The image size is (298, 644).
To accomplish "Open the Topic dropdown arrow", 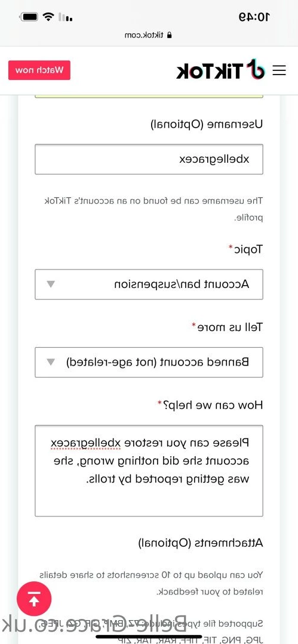I will tap(50, 284).
